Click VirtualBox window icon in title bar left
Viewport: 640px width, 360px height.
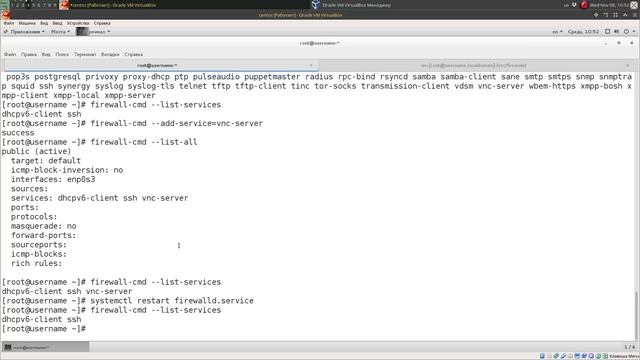pos(6,15)
